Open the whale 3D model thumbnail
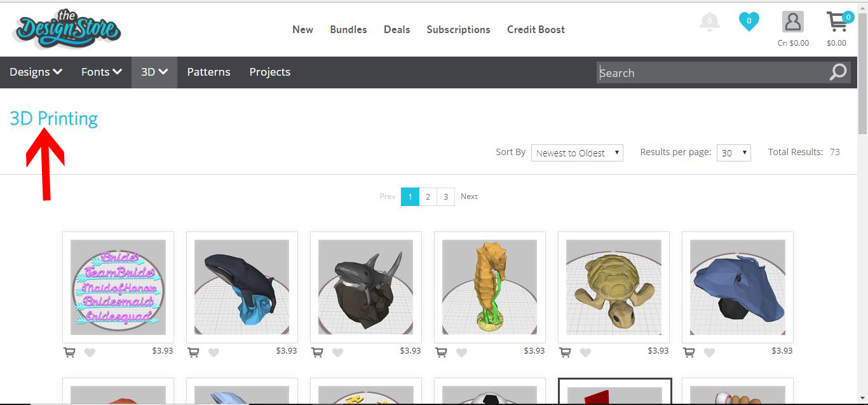This screenshot has height=405, width=868. click(x=242, y=287)
